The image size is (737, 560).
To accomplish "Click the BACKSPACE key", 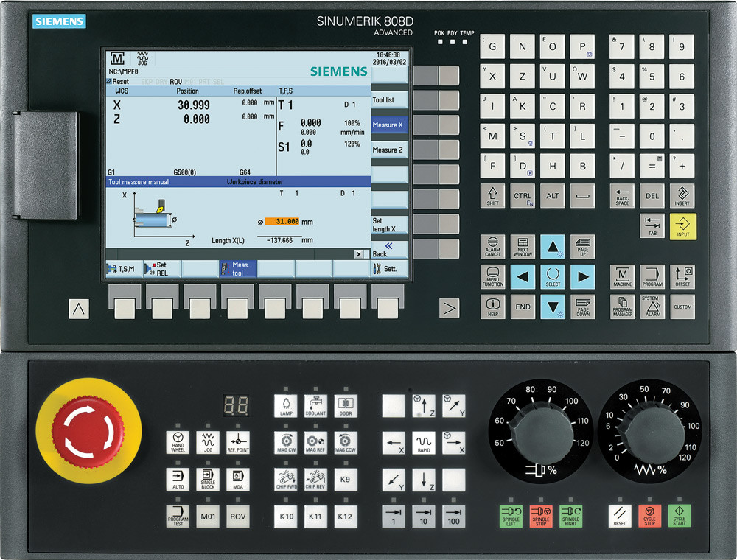I will pyautogui.click(x=622, y=196).
